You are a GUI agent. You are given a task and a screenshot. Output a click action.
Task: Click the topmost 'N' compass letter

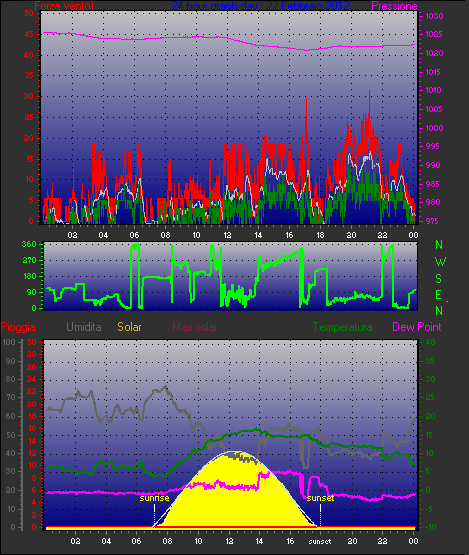coord(439,245)
